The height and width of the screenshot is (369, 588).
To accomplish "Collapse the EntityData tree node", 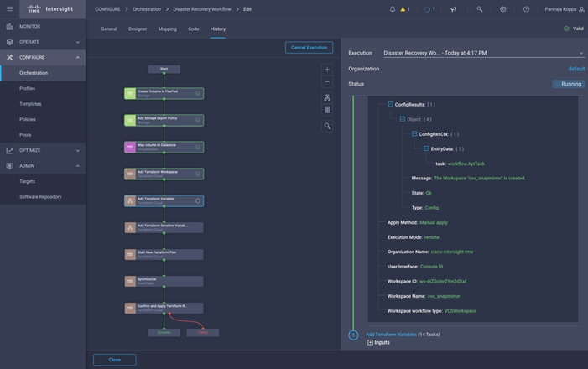I will coord(426,148).
